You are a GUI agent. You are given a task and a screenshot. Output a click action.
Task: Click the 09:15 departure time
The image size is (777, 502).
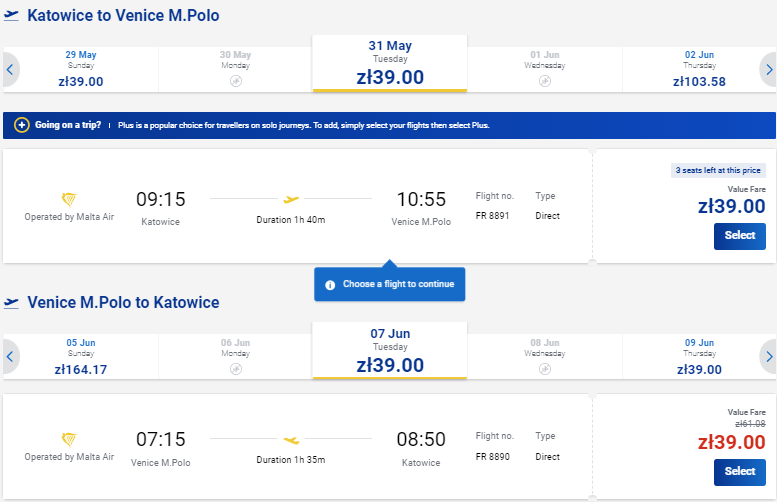click(x=161, y=199)
